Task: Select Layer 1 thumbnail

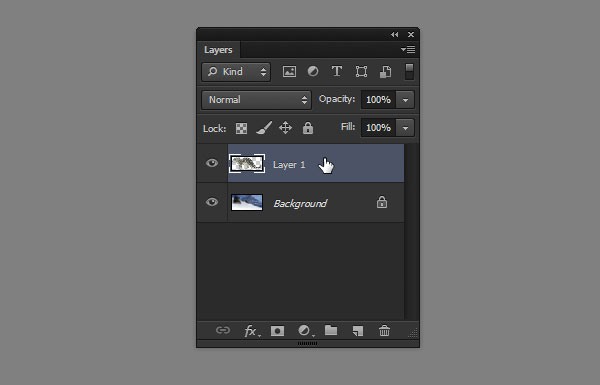Action: click(x=247, y=163)
